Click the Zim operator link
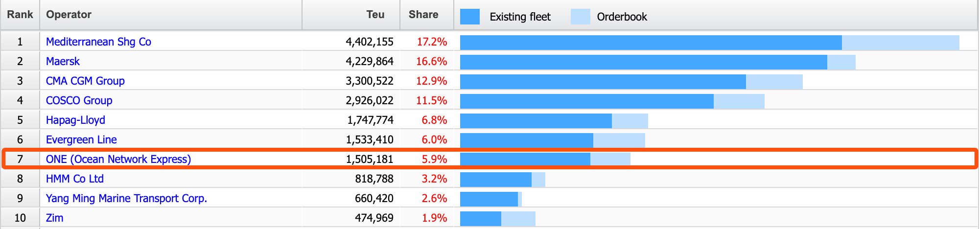Viewport: 980px width, 229px height. [54, 218]
